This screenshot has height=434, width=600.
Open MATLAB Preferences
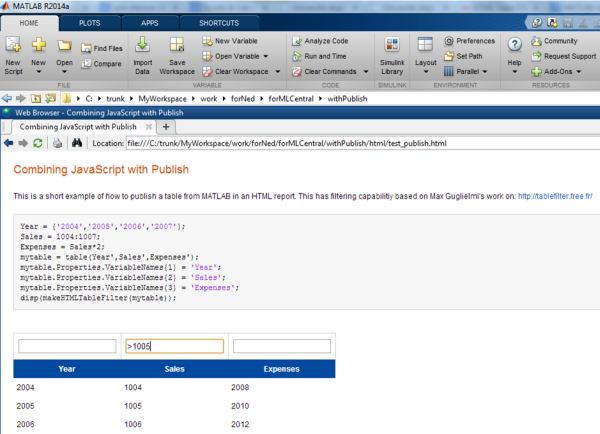pyautogui.click(x=468, y=41)
